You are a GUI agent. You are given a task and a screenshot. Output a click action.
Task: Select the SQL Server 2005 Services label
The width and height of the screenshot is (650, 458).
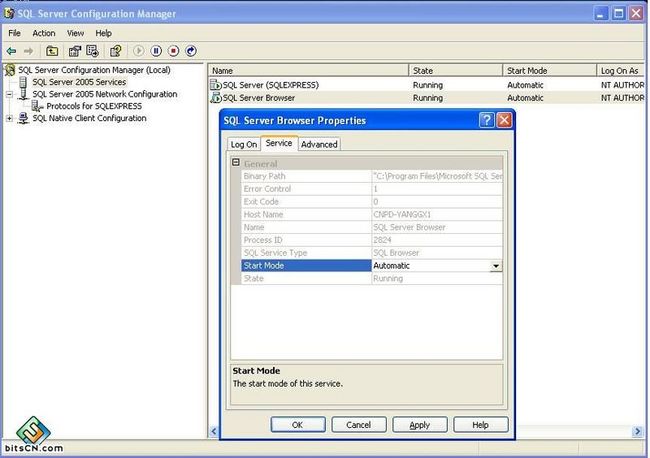click(79, 82)
